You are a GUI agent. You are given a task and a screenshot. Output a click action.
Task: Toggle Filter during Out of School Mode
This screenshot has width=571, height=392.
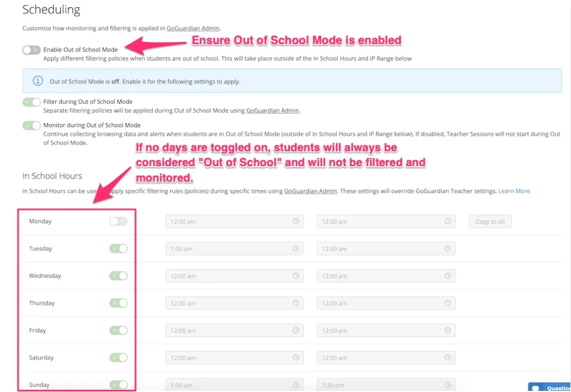31,102
